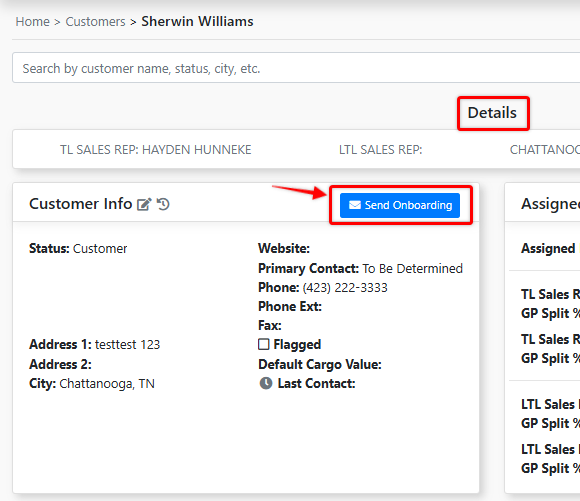Click the edit Customer Info pencil icon

[x=144, y=204]
